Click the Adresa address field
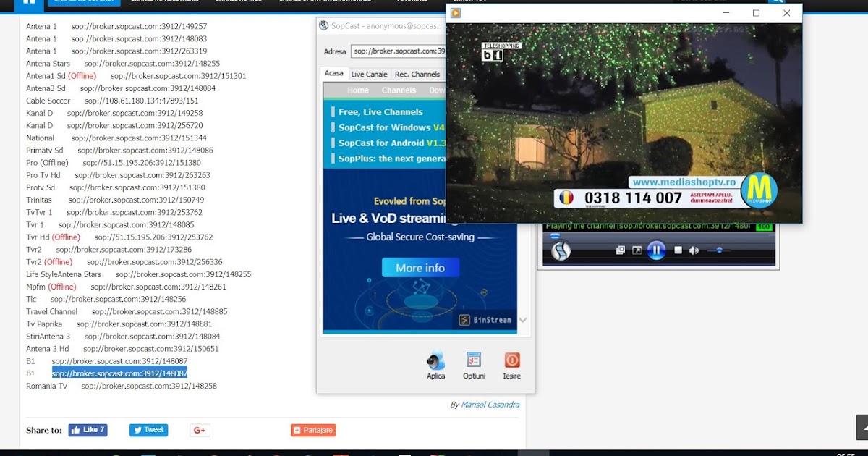 [x=398, y=51]
